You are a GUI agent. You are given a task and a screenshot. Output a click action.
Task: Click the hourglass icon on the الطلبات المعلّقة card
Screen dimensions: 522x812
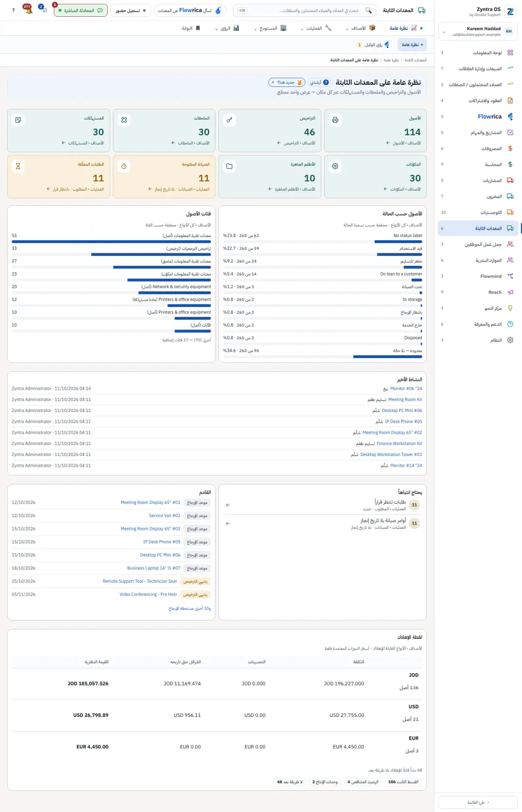click(x=18, y=166)
